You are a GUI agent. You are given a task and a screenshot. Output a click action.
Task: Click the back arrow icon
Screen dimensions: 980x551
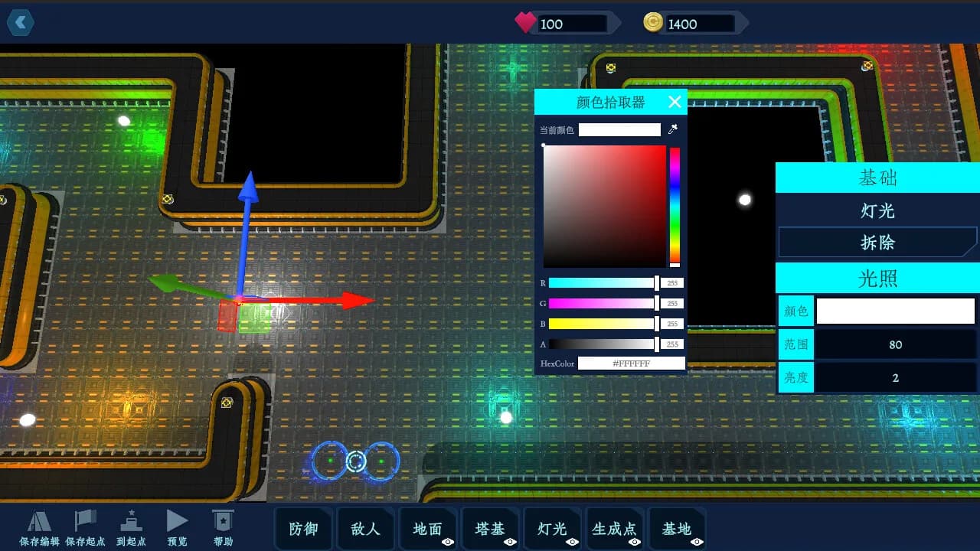coord(21,22)
